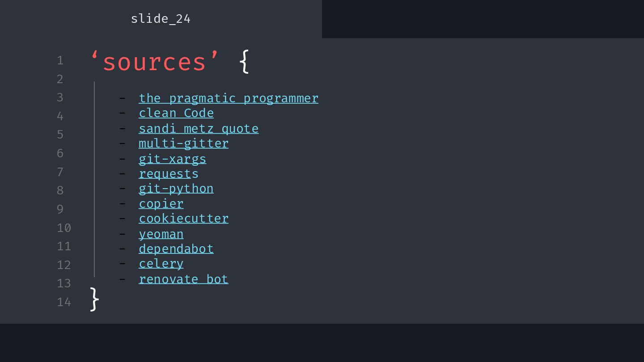Open the yeoman link
644x362 pixels.
tap(161, 234)
